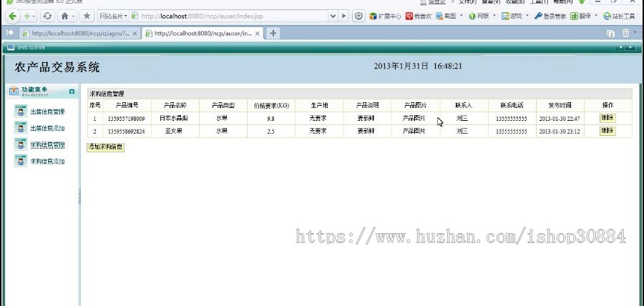Delete the 日本水晶梨 row

click(608, 118)
